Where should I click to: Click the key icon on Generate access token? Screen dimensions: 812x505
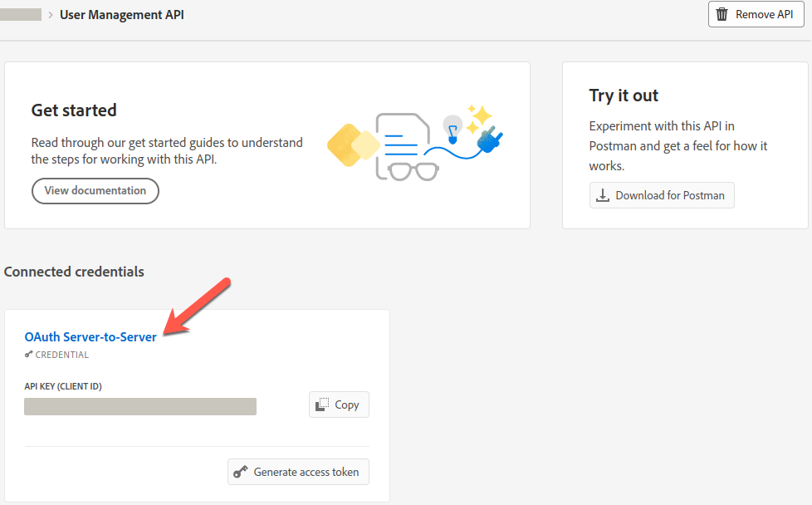tap(241, 472)
